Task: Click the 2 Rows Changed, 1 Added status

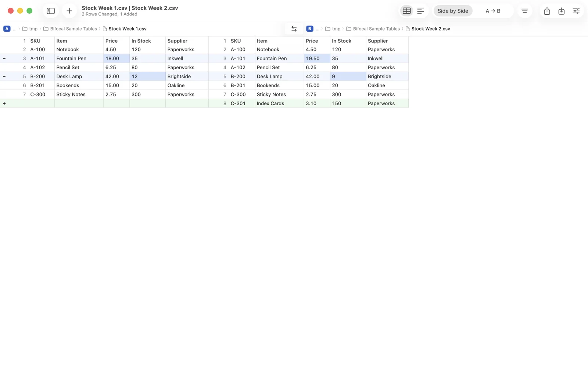Action: coord(110,14)
